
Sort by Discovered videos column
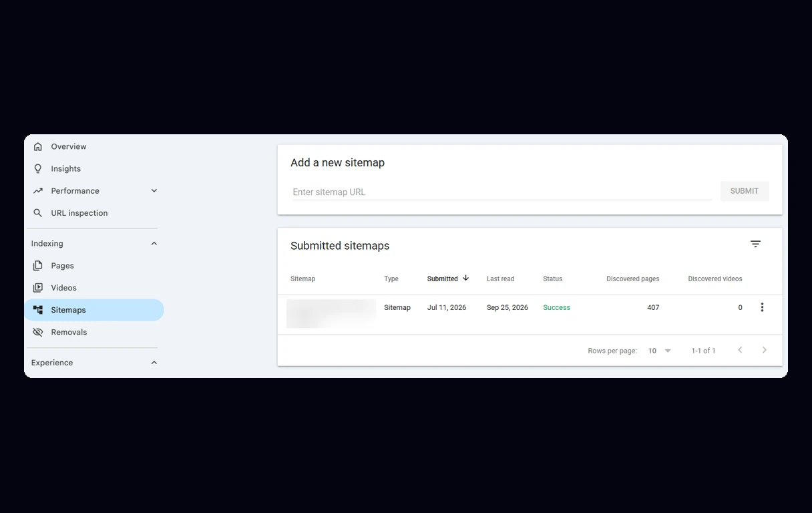[715, 279]
